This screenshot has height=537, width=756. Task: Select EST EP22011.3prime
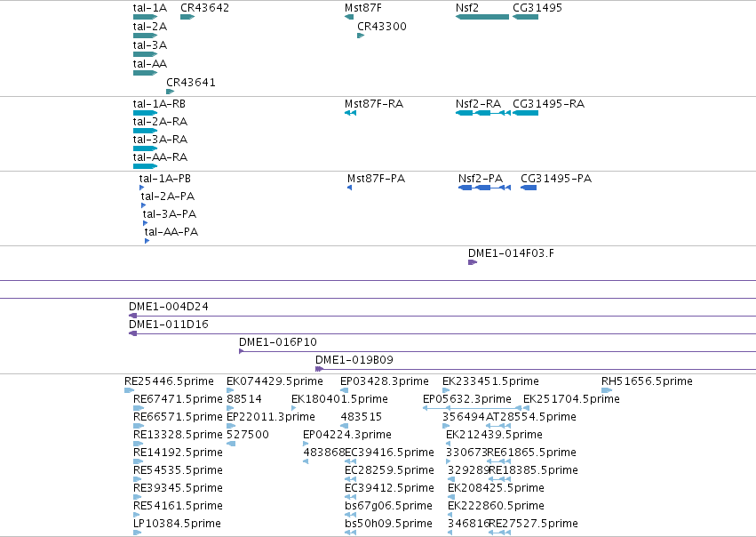coord(231,426)
